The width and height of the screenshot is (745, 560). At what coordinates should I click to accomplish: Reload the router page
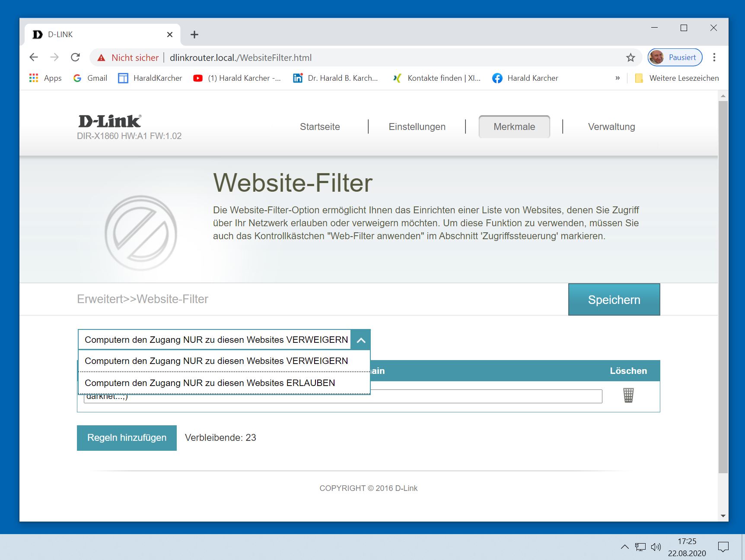[76, 57]
